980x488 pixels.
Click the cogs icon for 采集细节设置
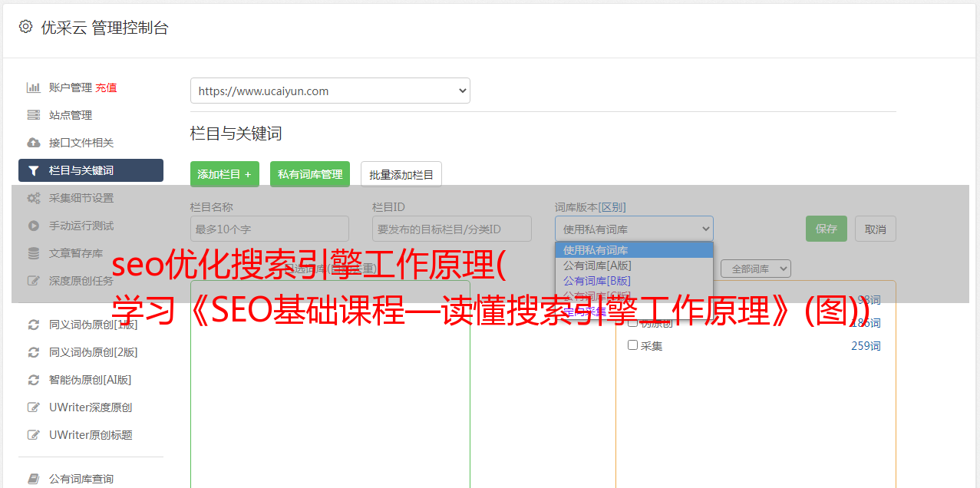34,198
